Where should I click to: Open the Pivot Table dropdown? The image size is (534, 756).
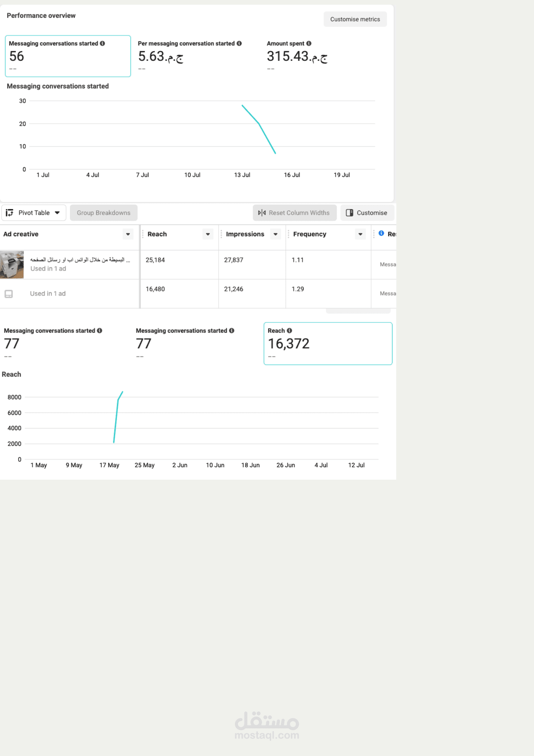pyautogui.click(x=34, y=213)
